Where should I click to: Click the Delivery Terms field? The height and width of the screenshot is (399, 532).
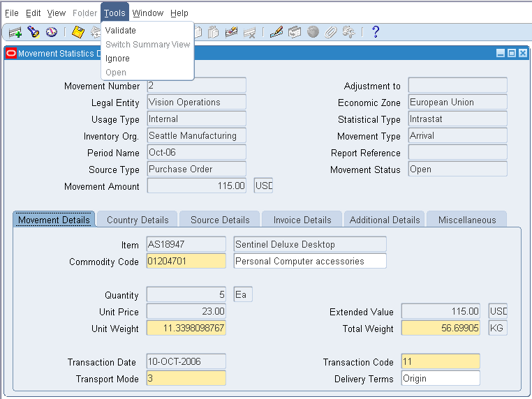tap(441, 378)
